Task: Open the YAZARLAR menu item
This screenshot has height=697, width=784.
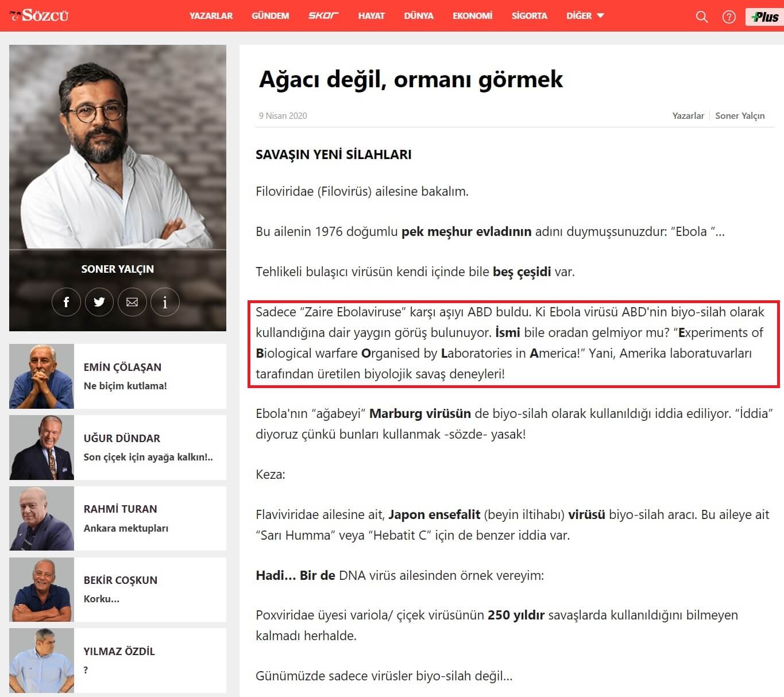Action: coord(211,16)
